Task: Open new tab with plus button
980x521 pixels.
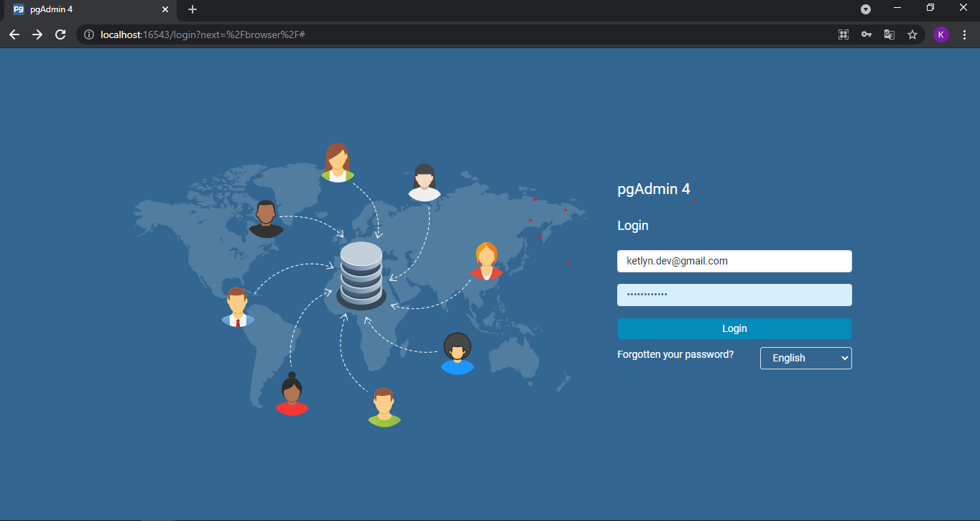Action: 193,9
